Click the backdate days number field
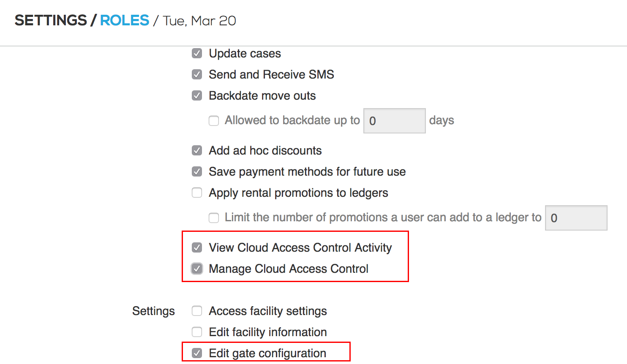 click(x=394, y=121)
